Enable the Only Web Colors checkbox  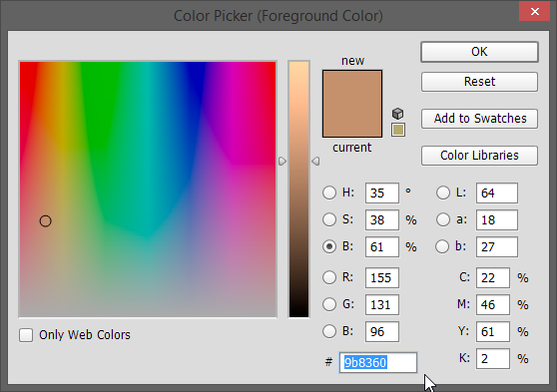click(x=26, y=335)
